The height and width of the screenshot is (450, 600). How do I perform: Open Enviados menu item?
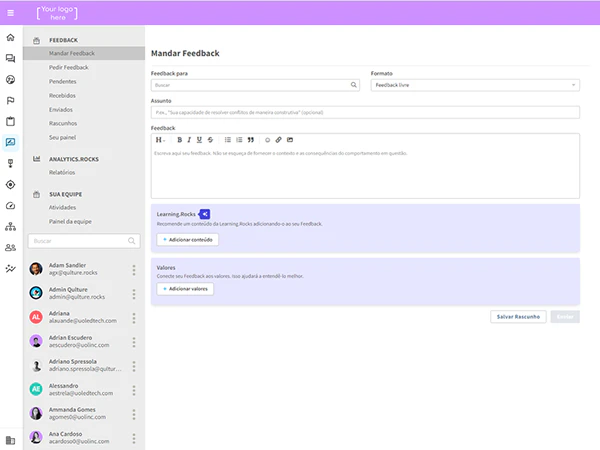pos(60,109)
